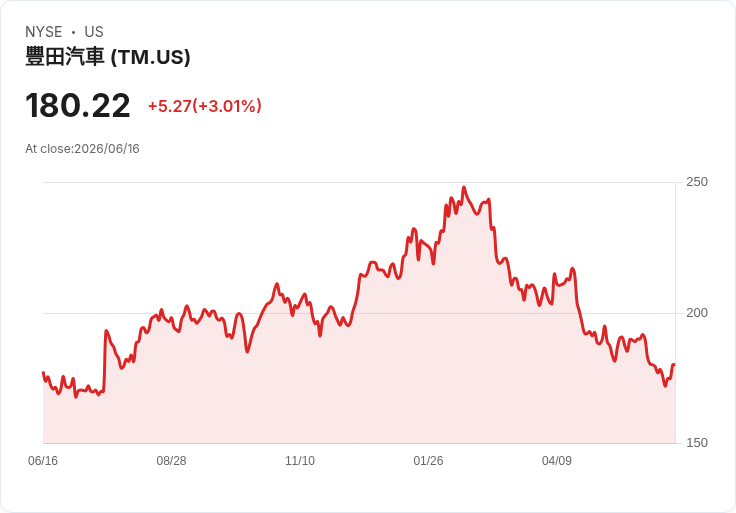Select the +5.27(+3.01%) price change text
Screen dimensions: 736x513
pos(205,106)
